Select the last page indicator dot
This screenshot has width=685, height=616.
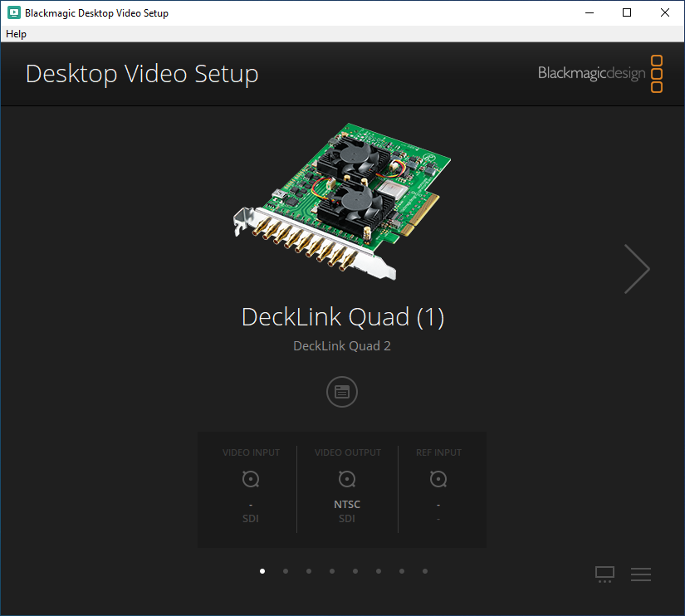[424, 571]
